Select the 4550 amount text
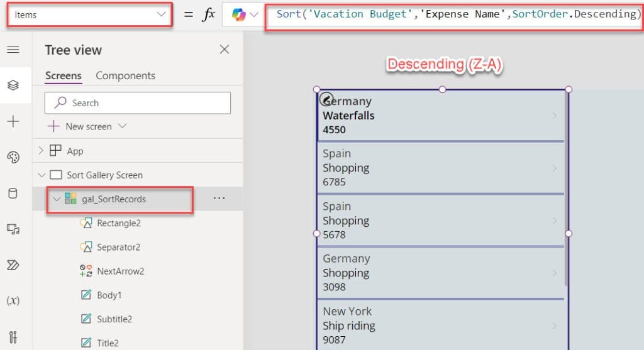Viewport: 644px width, 350px height. point(334,129)
